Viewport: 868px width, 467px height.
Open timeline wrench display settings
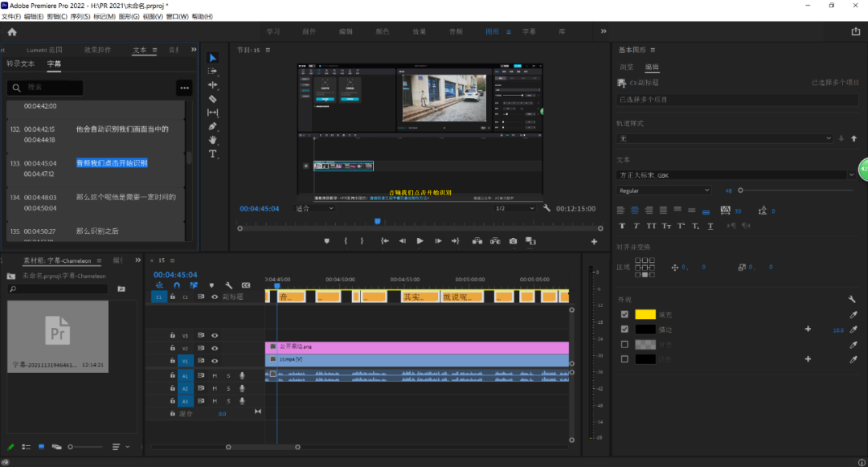[228, 285]
